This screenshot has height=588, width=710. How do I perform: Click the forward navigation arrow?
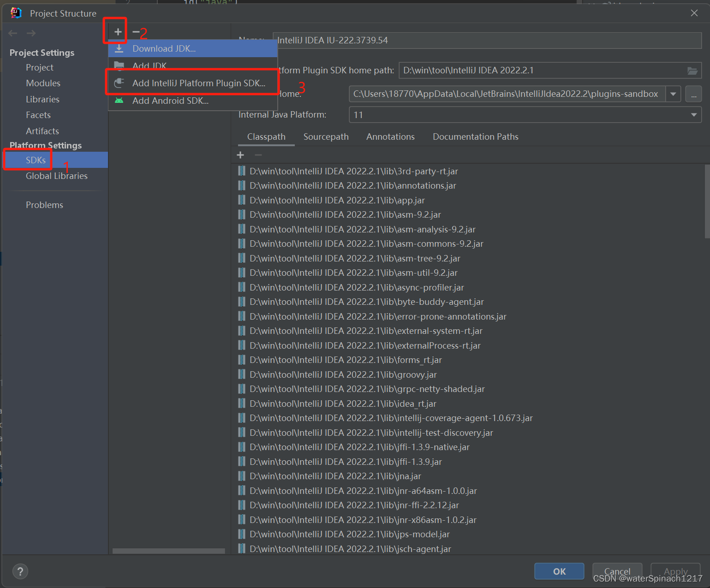[x=31, y=33]
